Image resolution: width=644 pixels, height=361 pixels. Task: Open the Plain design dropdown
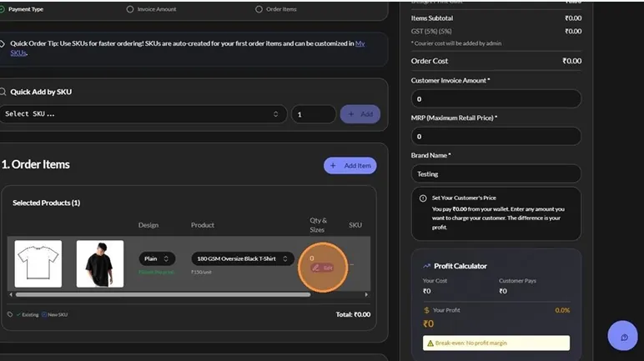pyautogui.click(x=157, y=258)
